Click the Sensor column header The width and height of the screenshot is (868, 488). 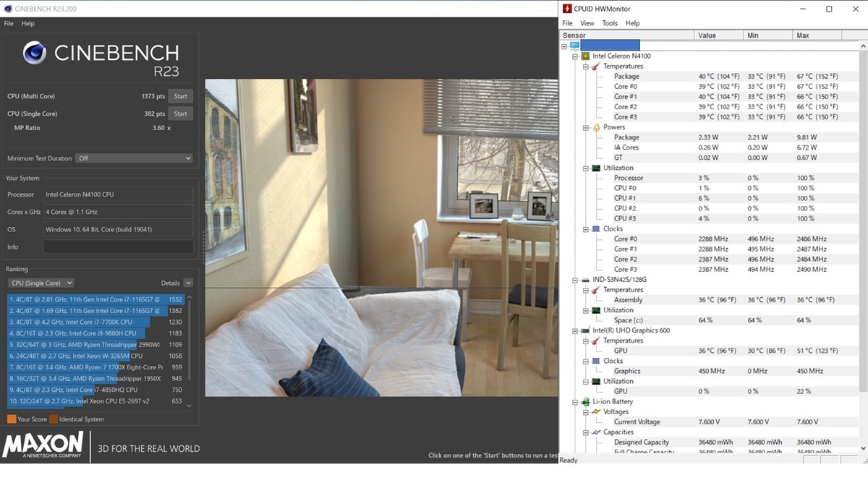[627, 35]
